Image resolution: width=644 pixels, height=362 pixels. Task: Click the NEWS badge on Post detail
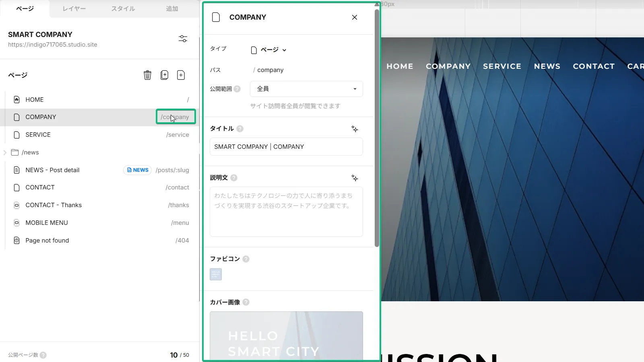137,170
